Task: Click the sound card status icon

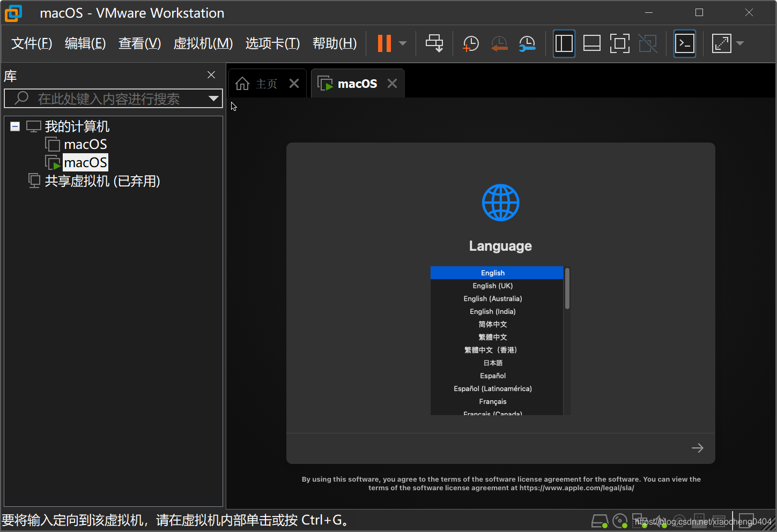Action: [660, 521]
